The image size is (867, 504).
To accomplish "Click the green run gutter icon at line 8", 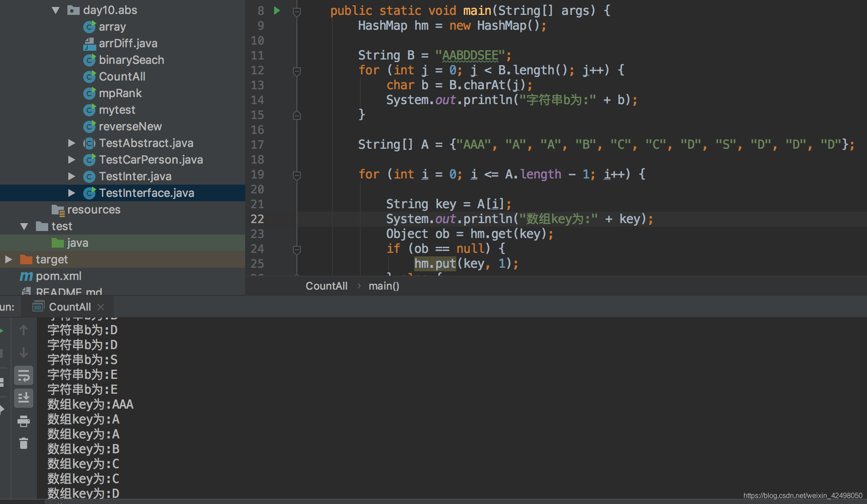I will 277,10.
